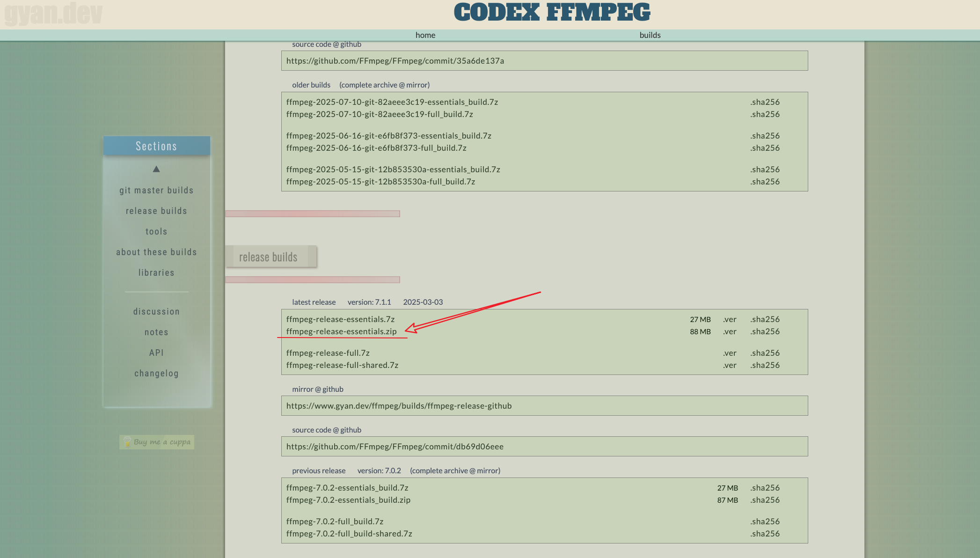Image resolution: width=980 pixels, height=558 pixels.
Task: Download ffmpeg-7.0.2-essentials_build.zip
Action: [x=348, y=500]
